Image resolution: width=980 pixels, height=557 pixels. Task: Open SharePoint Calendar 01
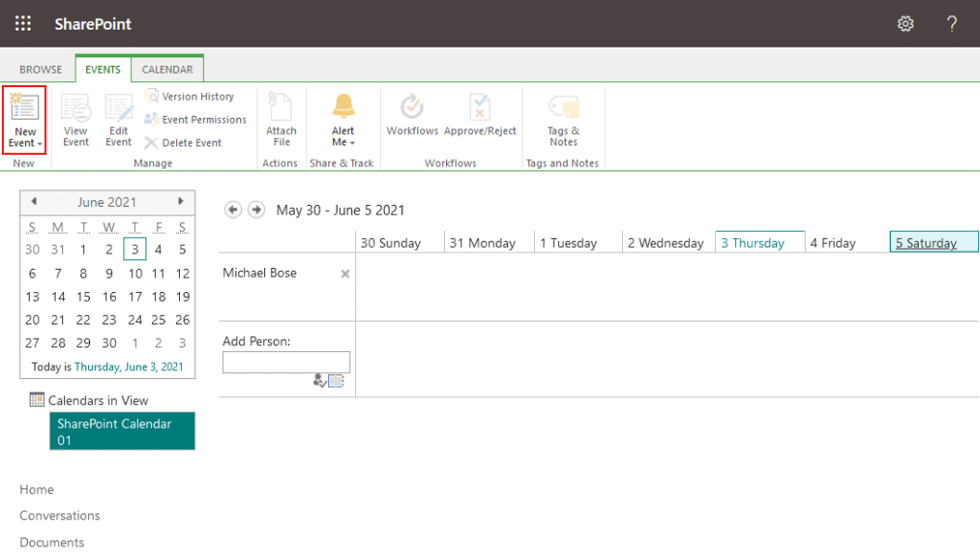[x=122, y=431]
